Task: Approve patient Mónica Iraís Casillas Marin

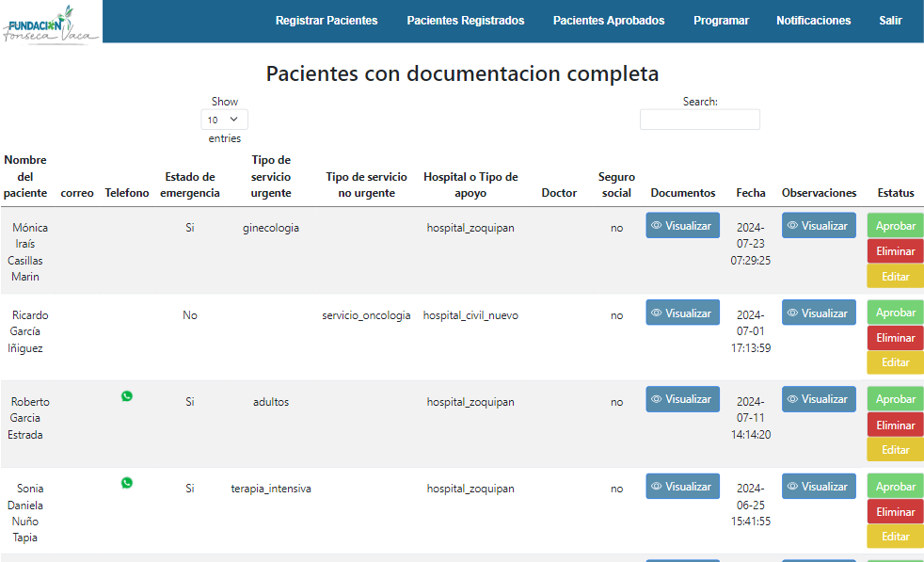Action: click(895, 226)
